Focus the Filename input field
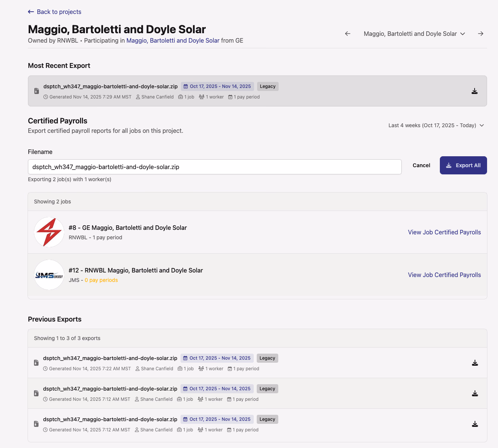The image size is (498, 448). [x=214, y=167]
